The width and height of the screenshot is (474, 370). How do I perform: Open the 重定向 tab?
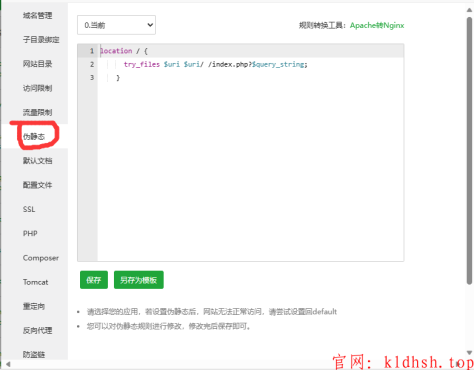(x=34, y=306)
